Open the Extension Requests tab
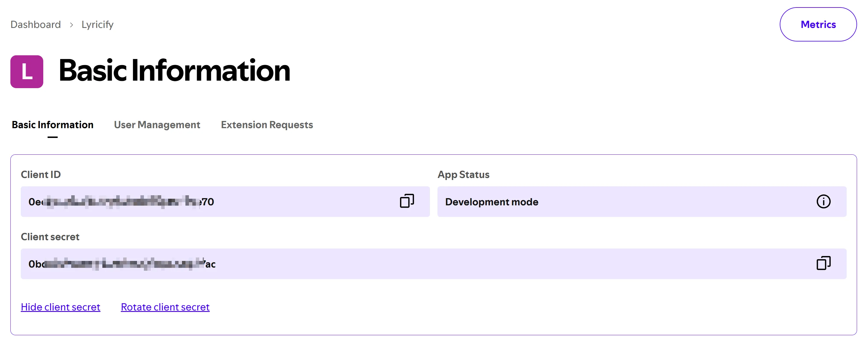This screenshot has height=343, width=868. [x=267, y=125]
